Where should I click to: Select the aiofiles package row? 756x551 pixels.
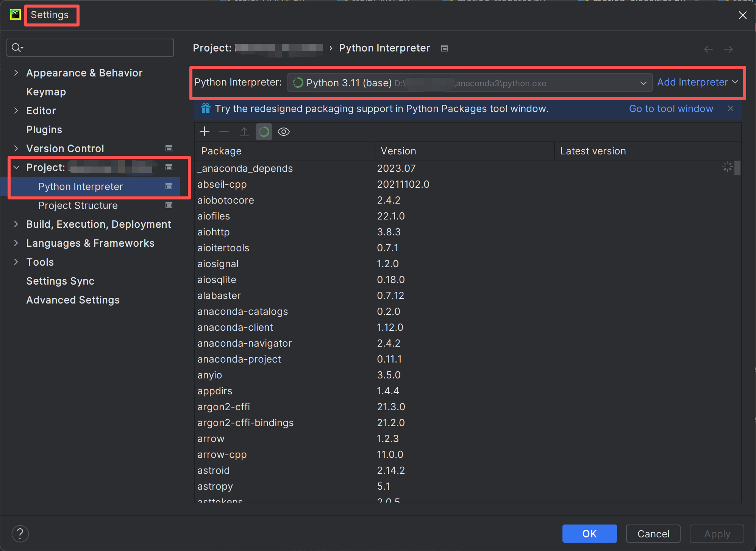(465, 216)
